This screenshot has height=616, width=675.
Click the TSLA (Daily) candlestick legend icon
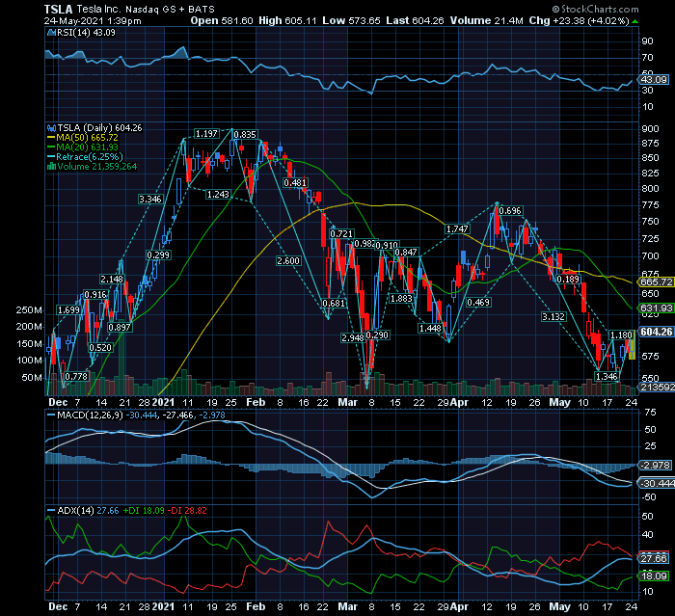point(51,128)
